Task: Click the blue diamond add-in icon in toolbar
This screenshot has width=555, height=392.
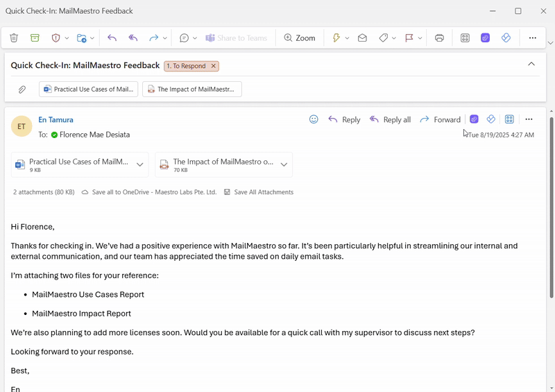Action: pos(506,38)
